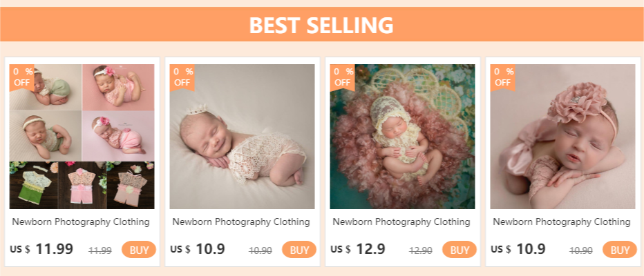The width and height of the screenshot is (644, 276).
Task: Click the BEST SELLING banner header
Action: (321, 26)
